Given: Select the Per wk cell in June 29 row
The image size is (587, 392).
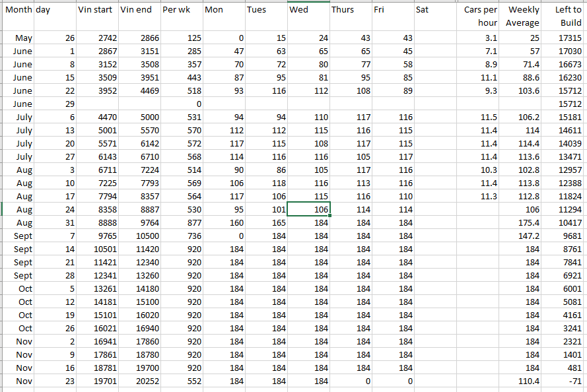Looking at the screenshot, I should coord(181,104).
